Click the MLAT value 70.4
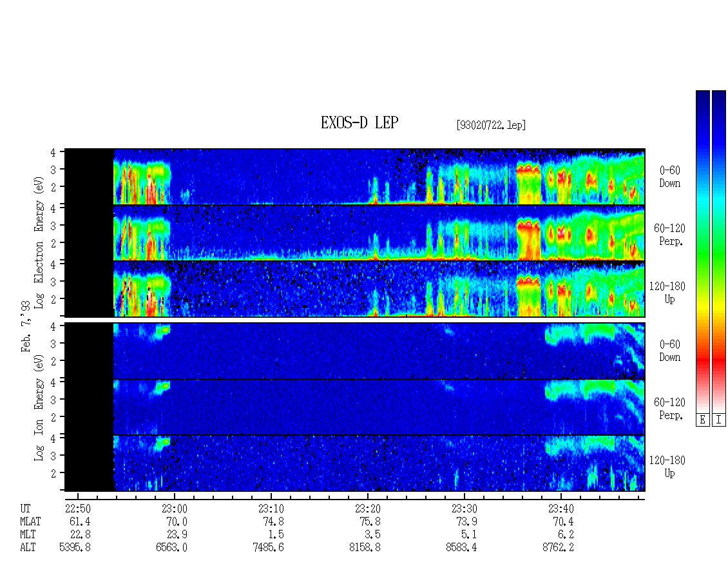 click(x=563, y=521)
